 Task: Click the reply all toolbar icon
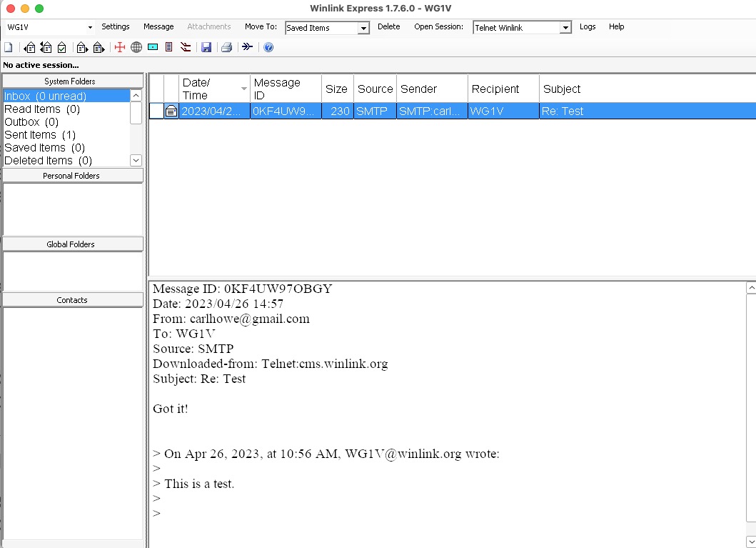46,48
